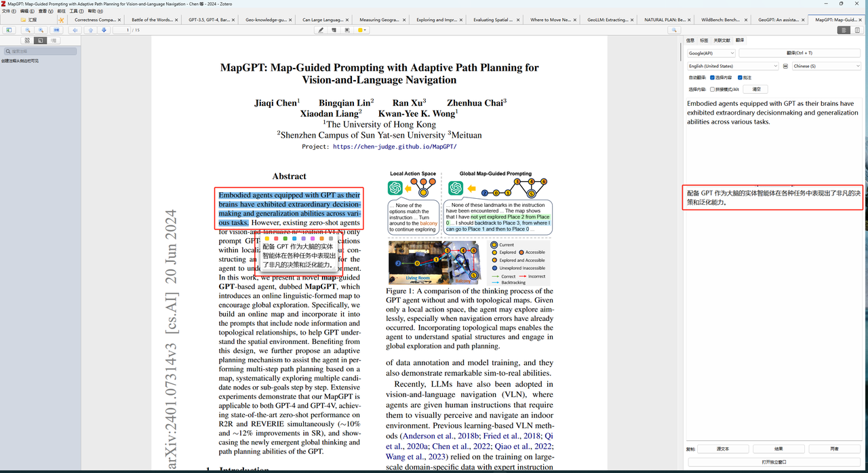The image size is (868, 473).
Task: Swap source and target languages
Action: 785,66
